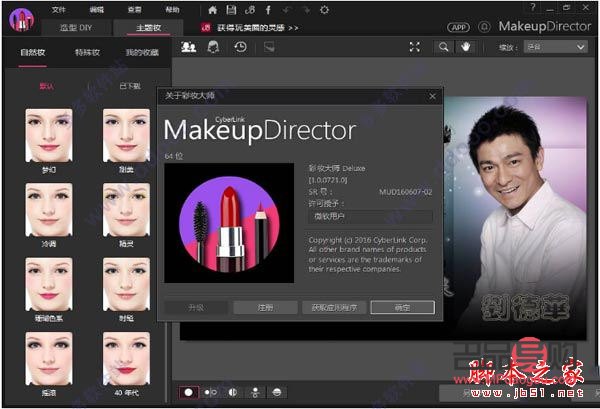This screenshot has width=600, height=409.
Task: Click the magnifier zoom tool
Action: click(443, 46)
